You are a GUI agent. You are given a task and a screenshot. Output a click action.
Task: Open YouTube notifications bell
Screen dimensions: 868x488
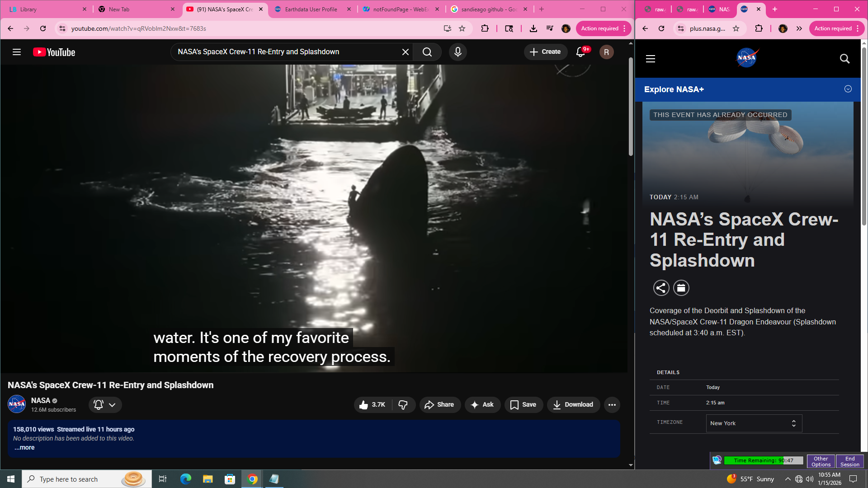tap(581, 52)
